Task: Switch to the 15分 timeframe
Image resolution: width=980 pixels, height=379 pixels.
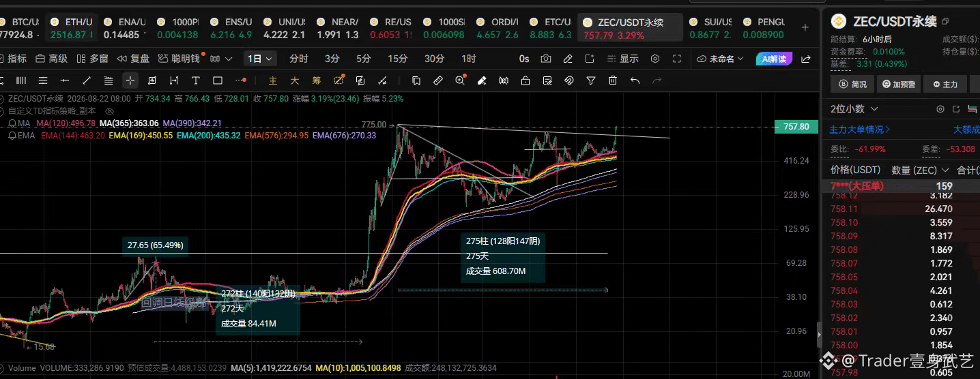Action: click(x=398, y=59)
